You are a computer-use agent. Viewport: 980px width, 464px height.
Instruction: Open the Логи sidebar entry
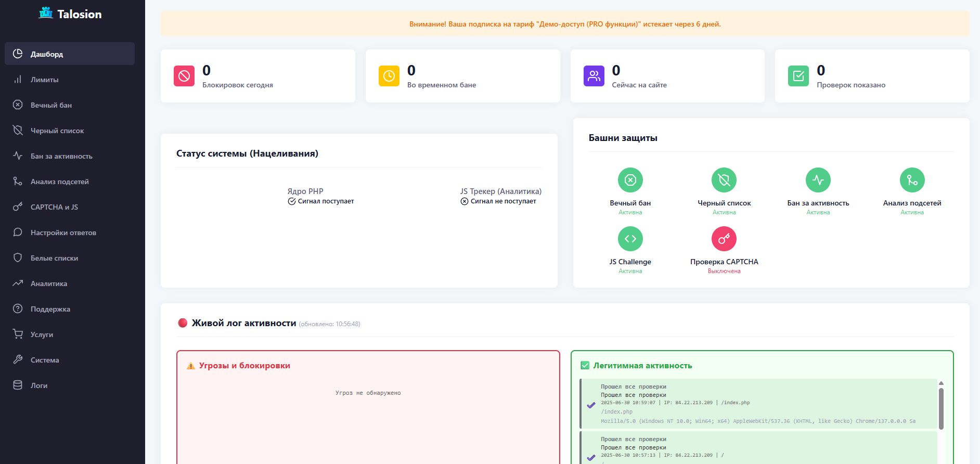click(x=39, y=385)
